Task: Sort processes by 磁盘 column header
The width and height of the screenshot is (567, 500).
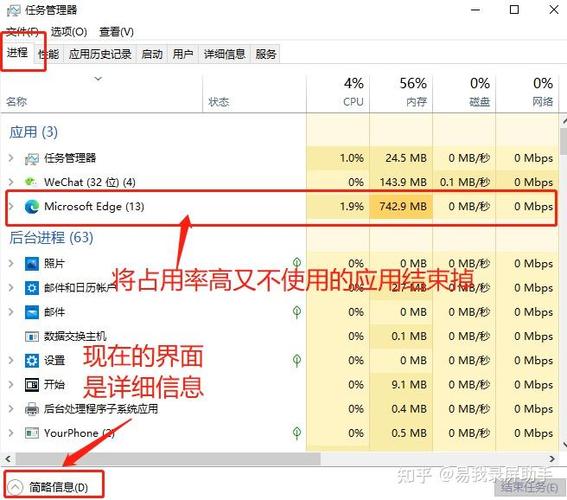Action: pyautogui.click(x=464, y=94)
